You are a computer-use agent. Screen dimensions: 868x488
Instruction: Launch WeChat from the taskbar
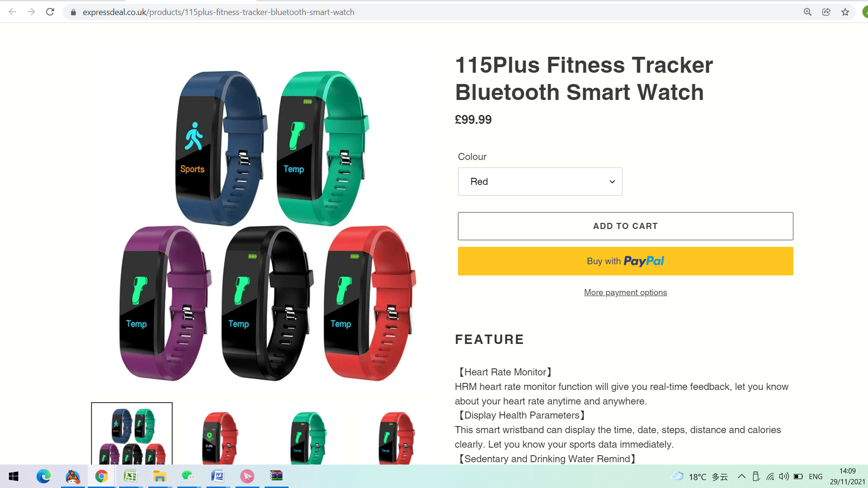tap(188, 476)
